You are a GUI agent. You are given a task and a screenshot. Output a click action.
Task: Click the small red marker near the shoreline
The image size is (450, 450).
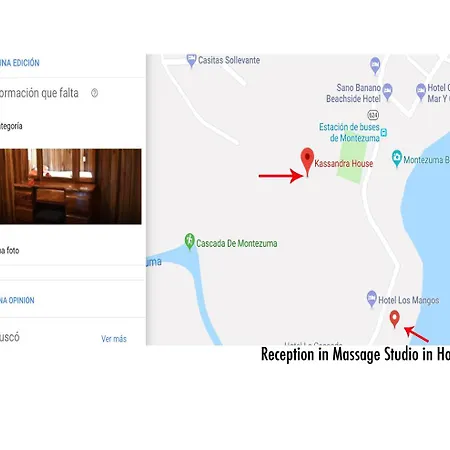tap(395, 319)
